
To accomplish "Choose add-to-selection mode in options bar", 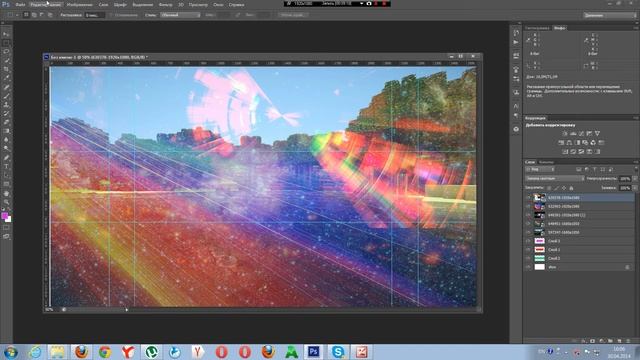I will pos(34,15).
